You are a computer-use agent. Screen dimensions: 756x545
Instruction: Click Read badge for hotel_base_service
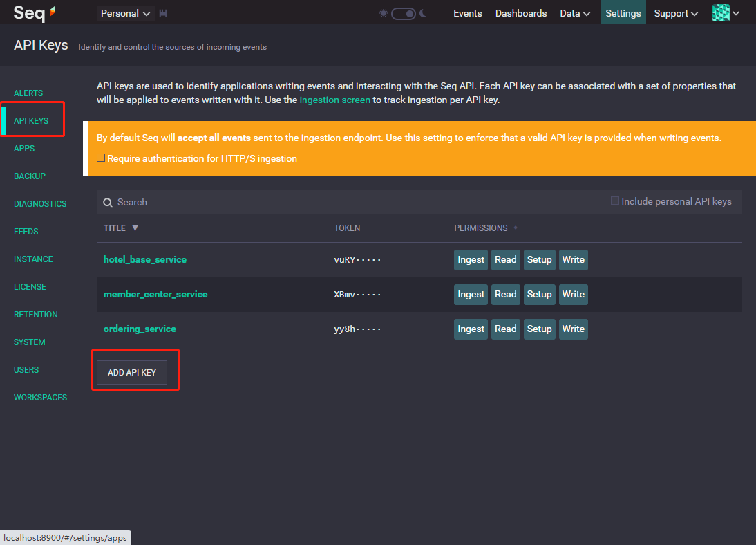click(x=505, y=260)
